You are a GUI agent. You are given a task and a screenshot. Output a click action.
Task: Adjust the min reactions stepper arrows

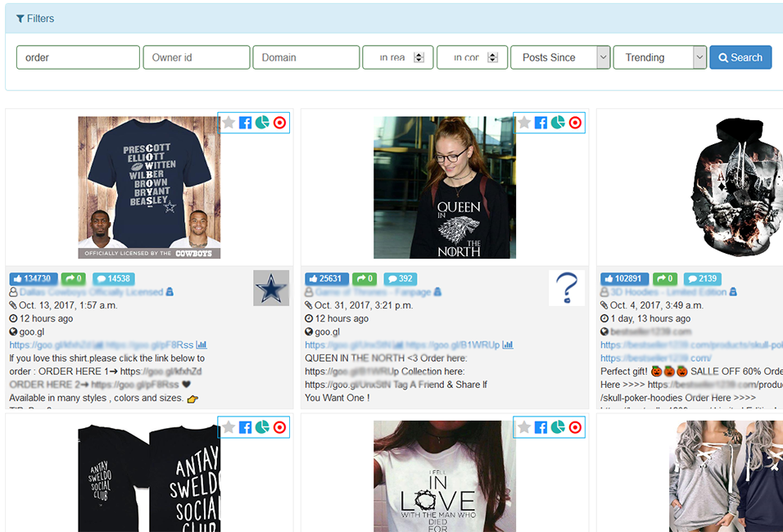[419, 57]
